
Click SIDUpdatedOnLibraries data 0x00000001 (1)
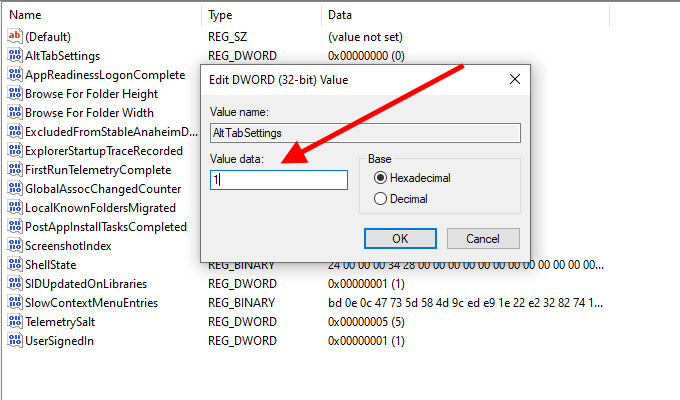[366, 284]
